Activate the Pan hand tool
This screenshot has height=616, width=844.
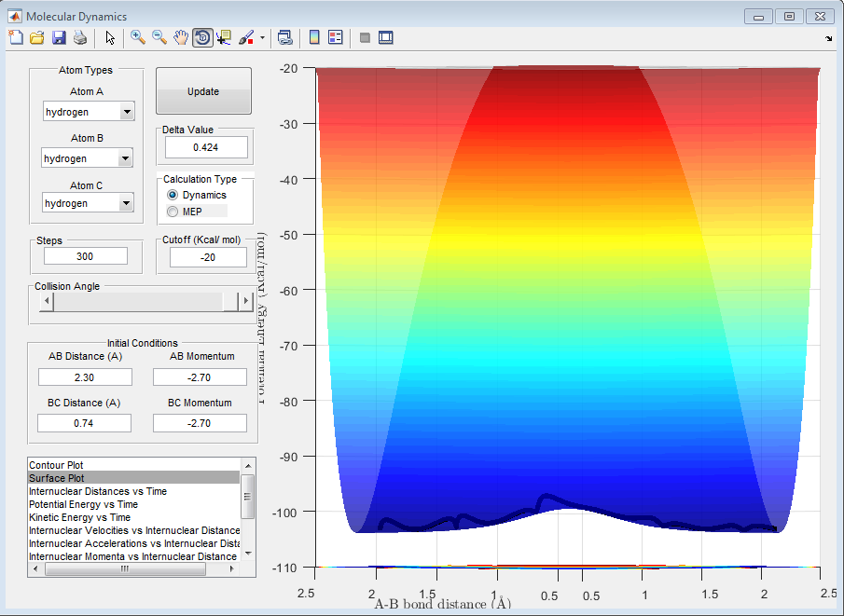[181, 37]
